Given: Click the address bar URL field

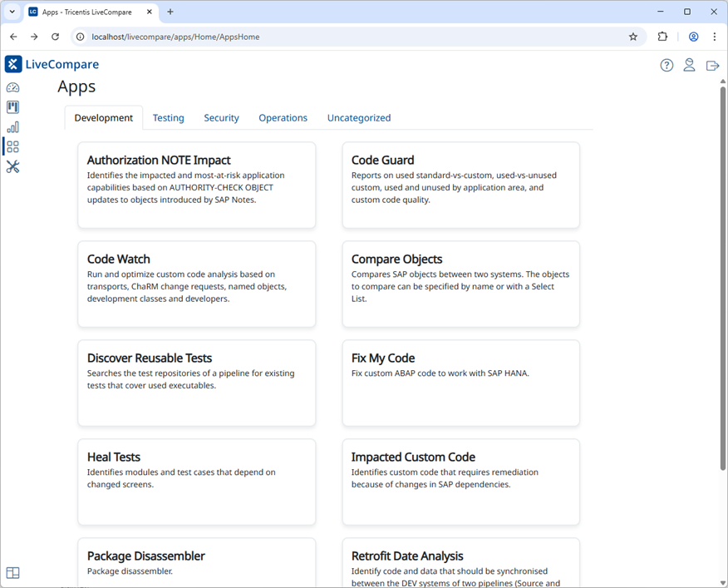Looking at the screenshot, I should click(357, 37).
